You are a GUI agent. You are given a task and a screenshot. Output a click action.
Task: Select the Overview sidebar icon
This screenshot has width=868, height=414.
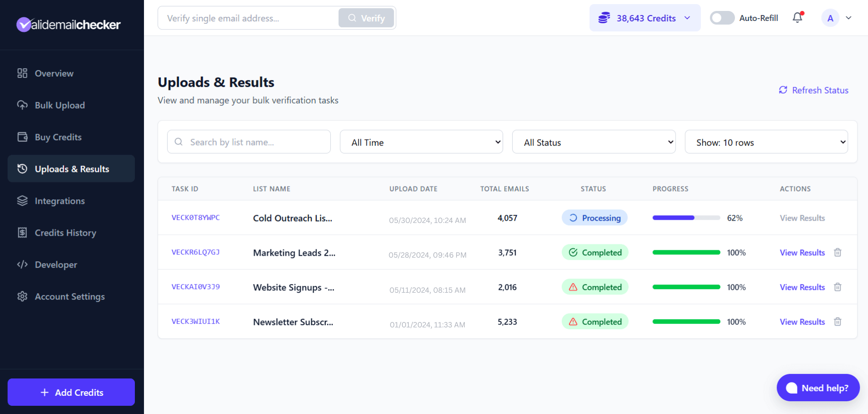(x=22, y=73)
